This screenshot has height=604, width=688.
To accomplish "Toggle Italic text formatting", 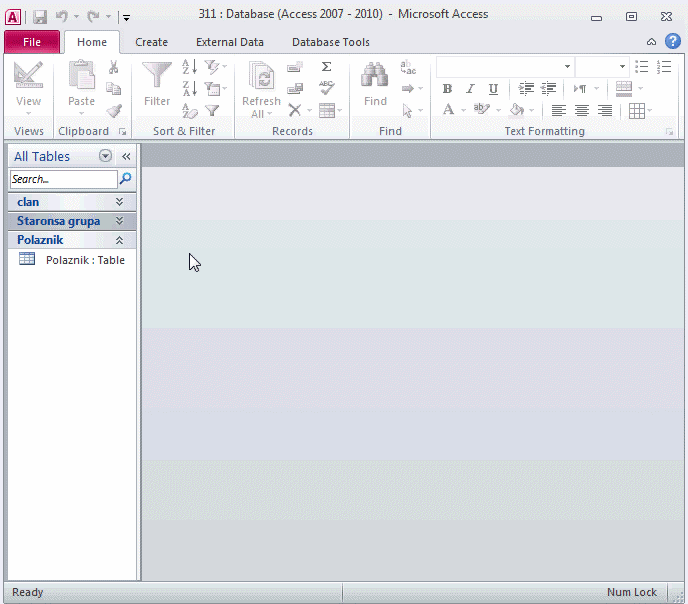I will coord(467,89).
